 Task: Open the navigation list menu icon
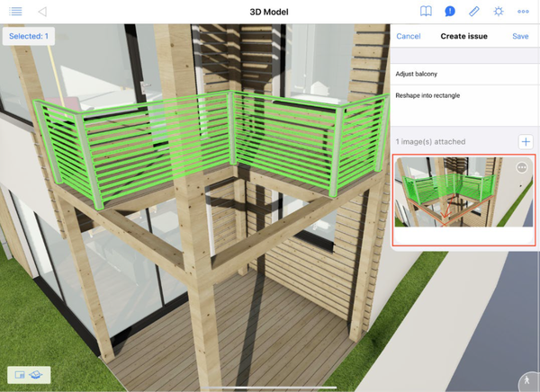[15, 12]
